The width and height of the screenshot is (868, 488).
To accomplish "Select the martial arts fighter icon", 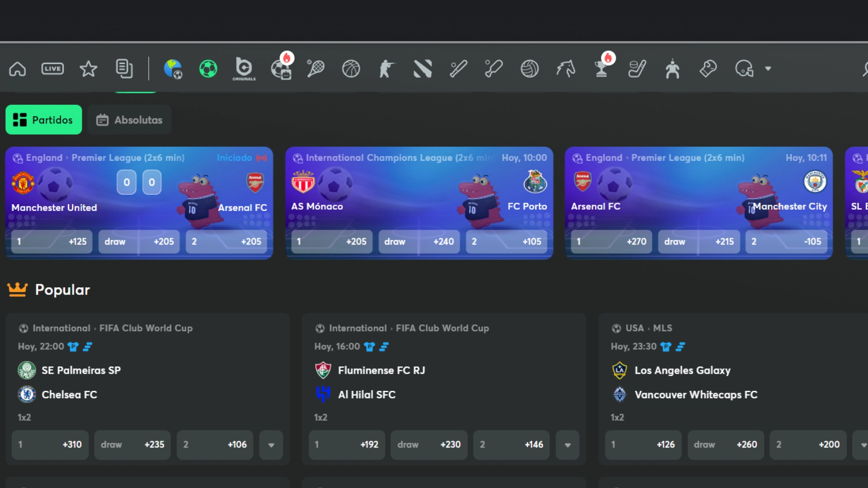I will pyautogui.click(x=672, y=69).
